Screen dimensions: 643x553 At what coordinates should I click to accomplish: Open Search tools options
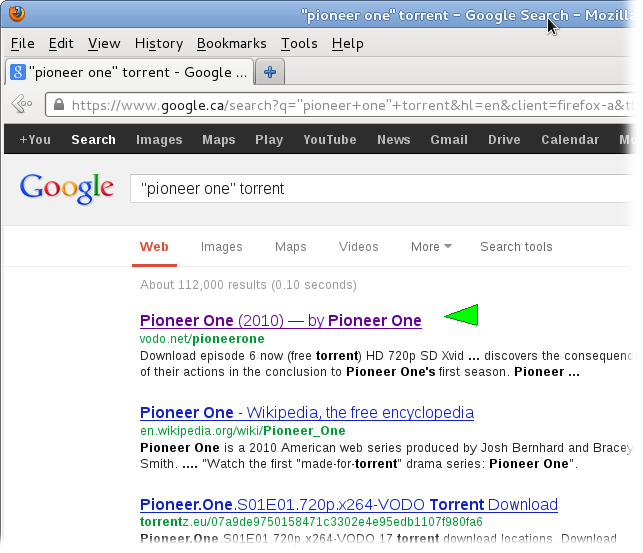[516, 247]
